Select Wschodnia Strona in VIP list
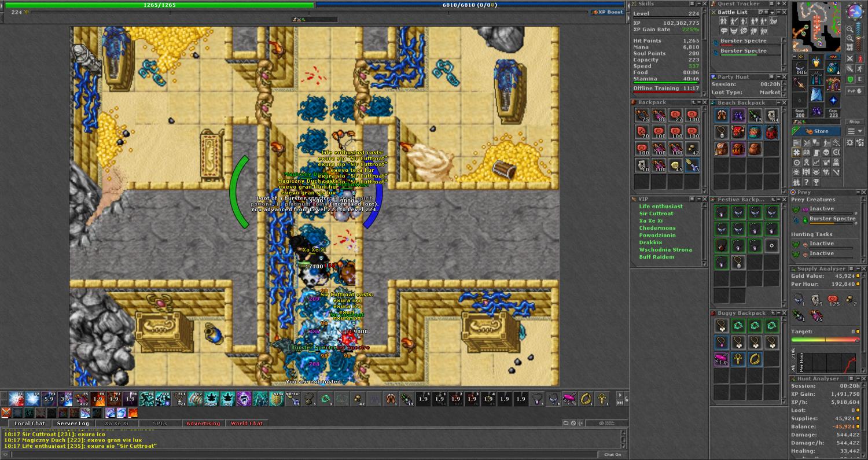The width and height of the screenshot is (868, 460). [x=665, y=249]
